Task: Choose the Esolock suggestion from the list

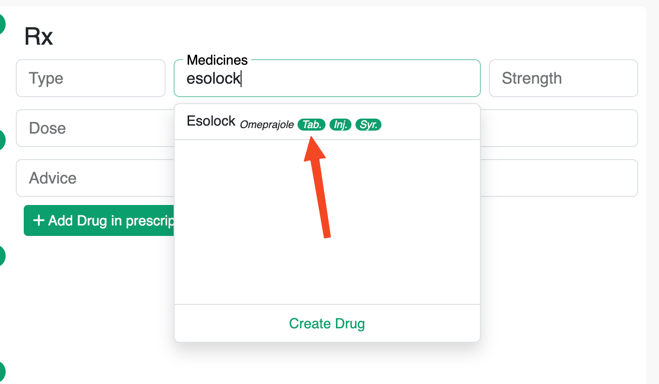Action: (327, 122)
